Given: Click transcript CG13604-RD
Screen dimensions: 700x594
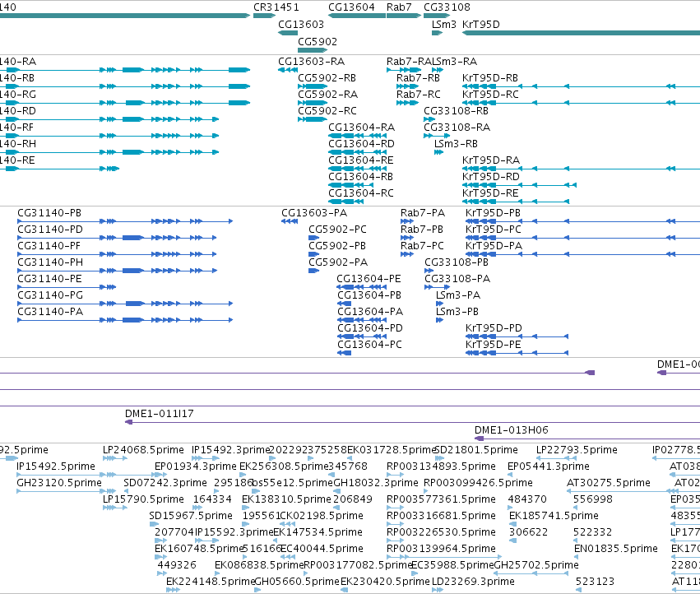Looking at the screenshot, I should [357, 152].
